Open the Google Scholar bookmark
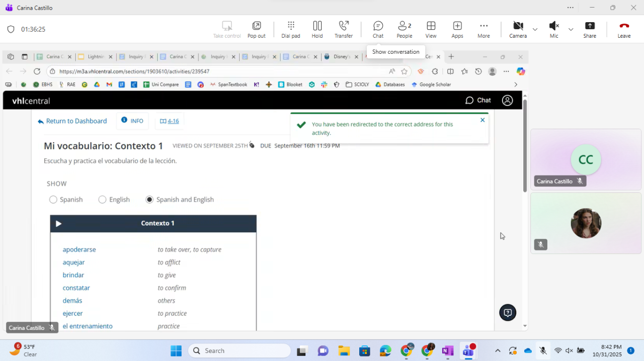Screen dimensions: 644x361 [x=431, y=84]
